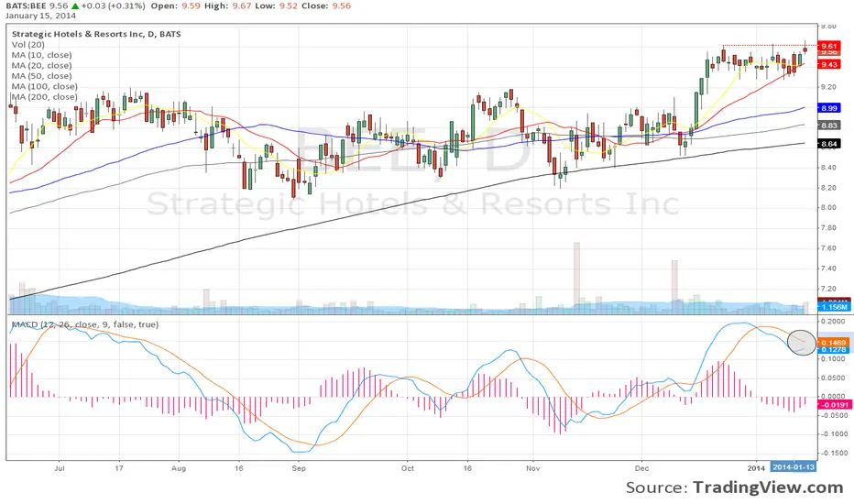The height and width of the screenshot is (504, 854).
Task: Click the black 8.64 moving average tag
Action: [x=829, y=144]
